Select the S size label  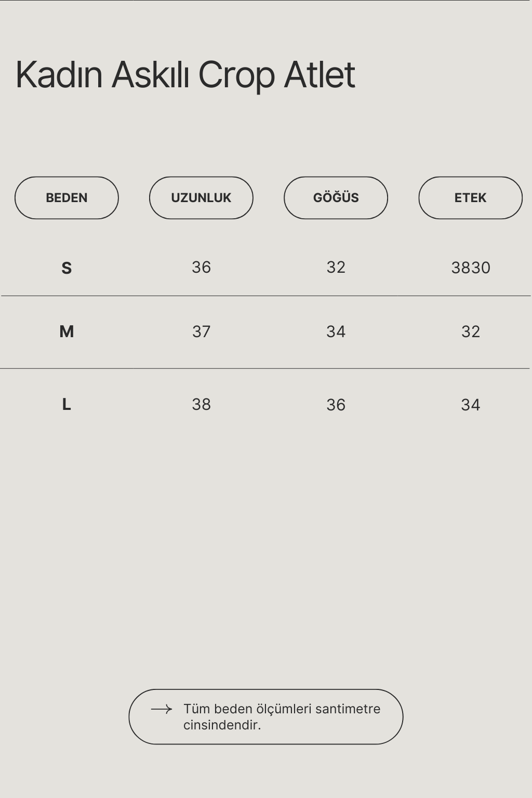coord(66,268)
